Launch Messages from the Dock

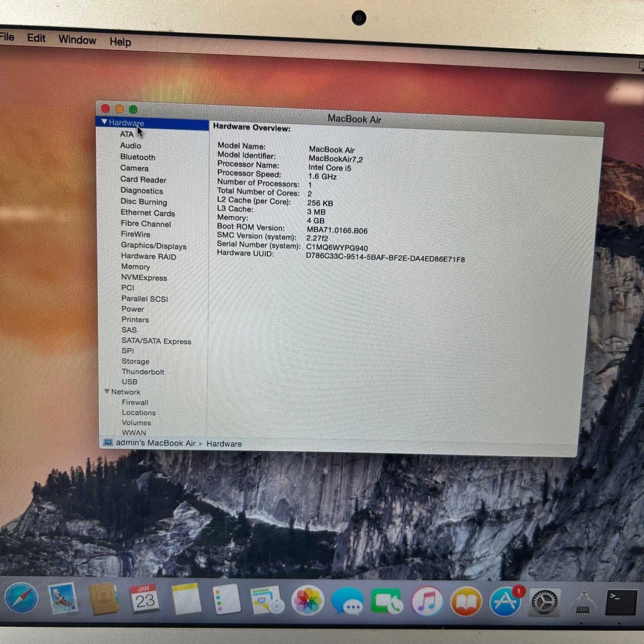[x=347, y=601]
